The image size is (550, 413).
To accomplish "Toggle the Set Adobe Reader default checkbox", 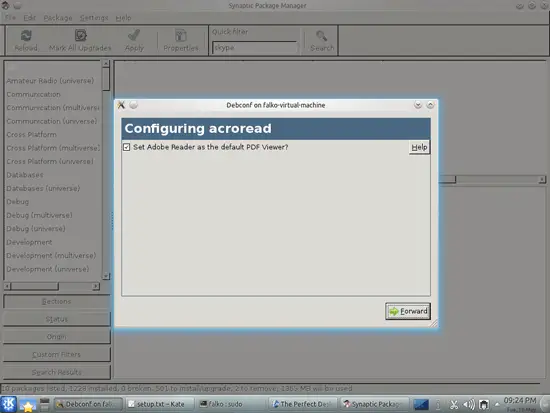I will [127, 147].
